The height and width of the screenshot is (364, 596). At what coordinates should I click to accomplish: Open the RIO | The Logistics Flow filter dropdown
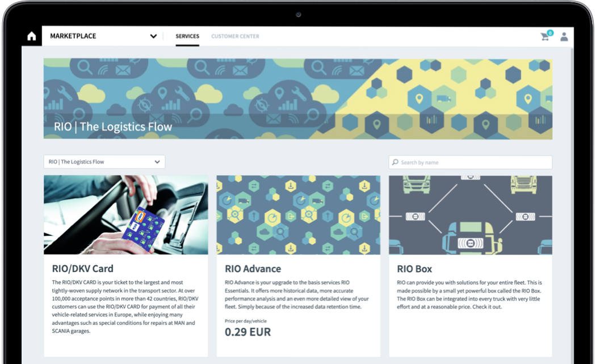point(104,162)
